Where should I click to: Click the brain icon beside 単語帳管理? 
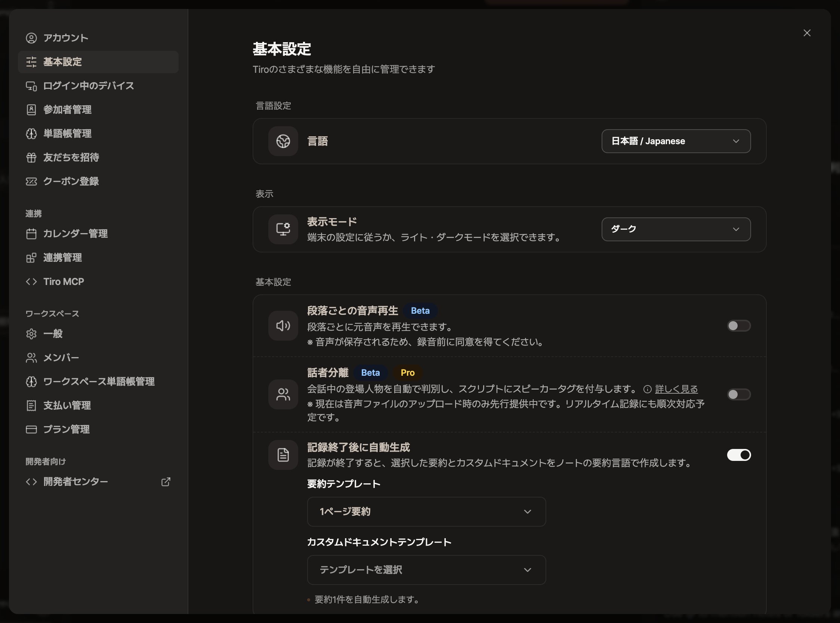(31, 133)
